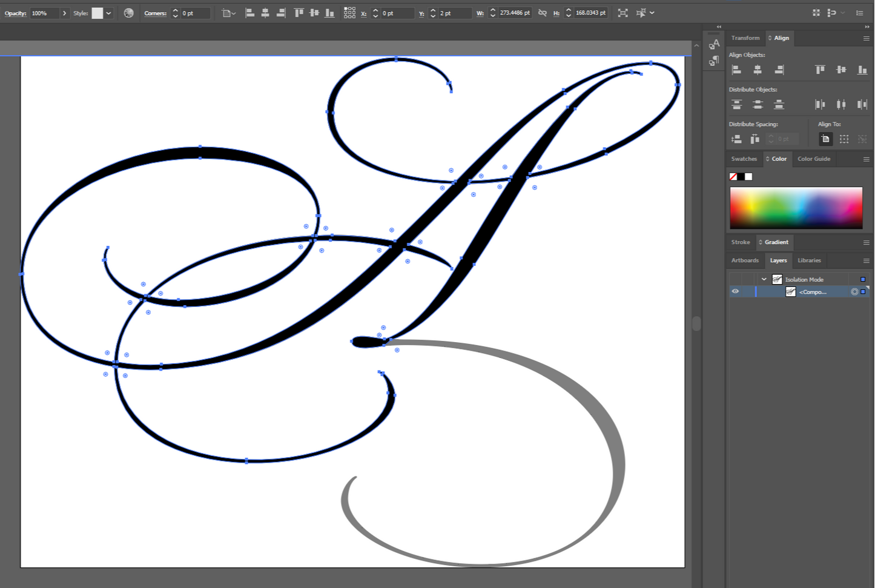Image resolution: width=875 pixels, height=588 pixels.
Task: Click Vertical Distribute Bottom in the Align panel
Action: pyautogui.click(x=779, y=104)
